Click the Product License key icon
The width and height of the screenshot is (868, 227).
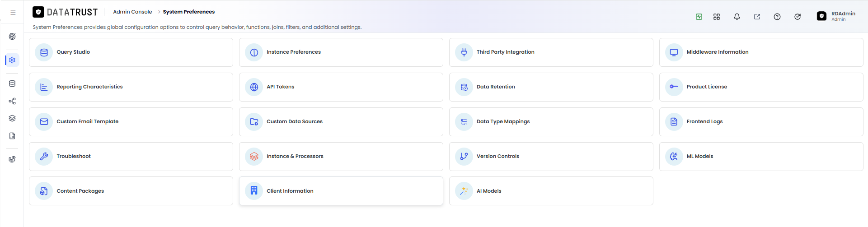point(674,87)
